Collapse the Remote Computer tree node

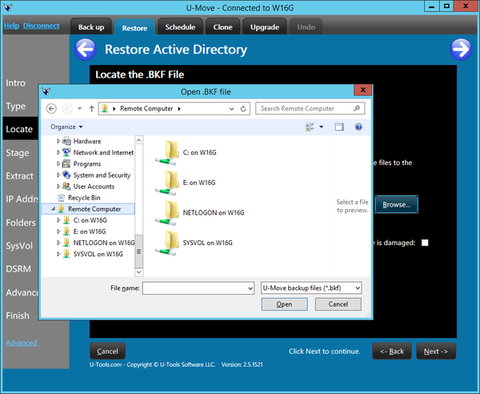click(x=53, y=209)
